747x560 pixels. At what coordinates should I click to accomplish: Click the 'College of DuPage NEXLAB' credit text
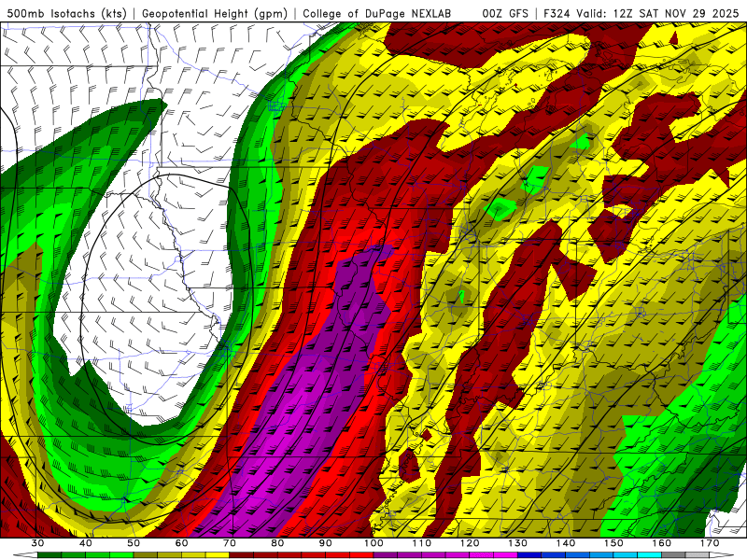(377, 13)
